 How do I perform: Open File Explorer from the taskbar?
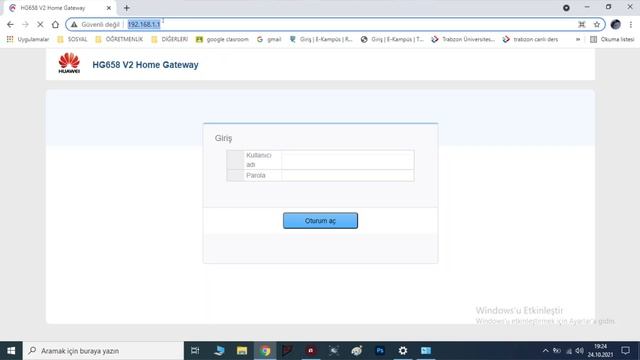pos(242,351)
